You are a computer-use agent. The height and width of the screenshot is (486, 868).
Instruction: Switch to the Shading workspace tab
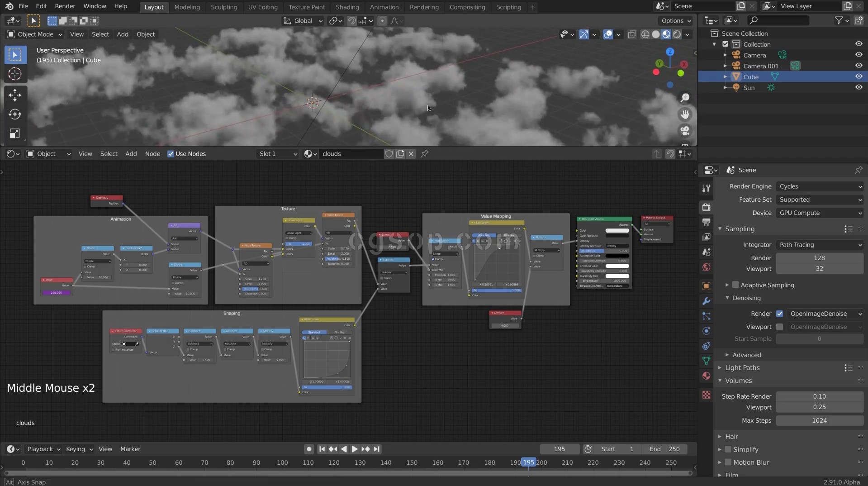(x=347, y=7)
